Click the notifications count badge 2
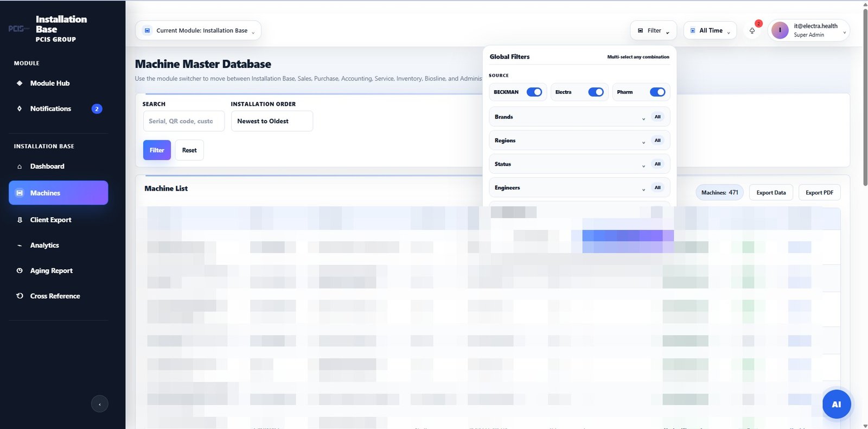 [x=97, y=109]
